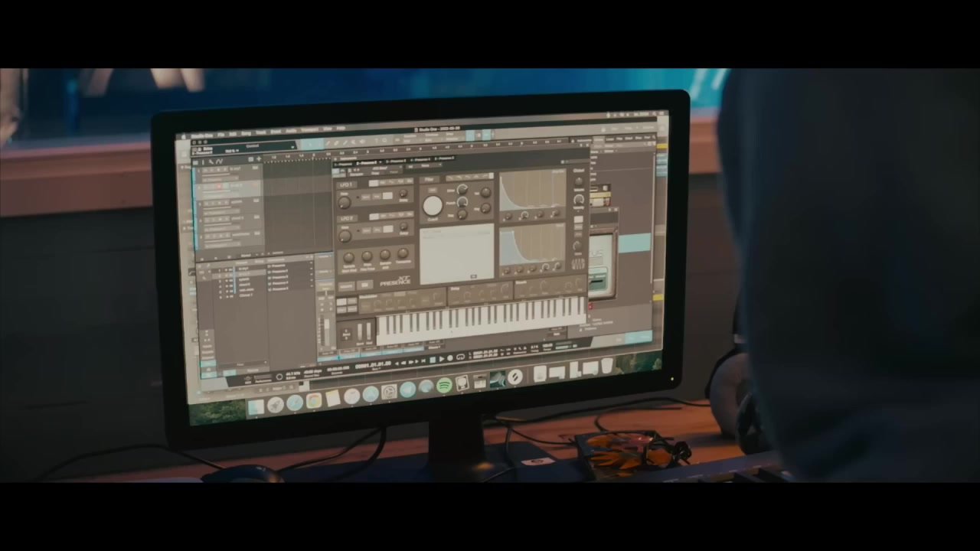980x551 pixels.
Task: Click the large Cutoff knob in Filter section
Action: coord(433,205)
